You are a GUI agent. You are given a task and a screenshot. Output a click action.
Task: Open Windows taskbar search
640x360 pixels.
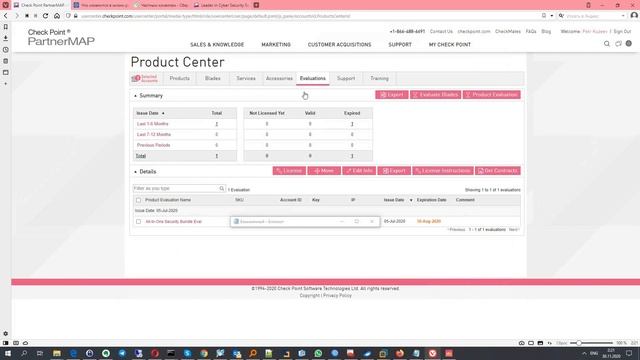(24, 353)
